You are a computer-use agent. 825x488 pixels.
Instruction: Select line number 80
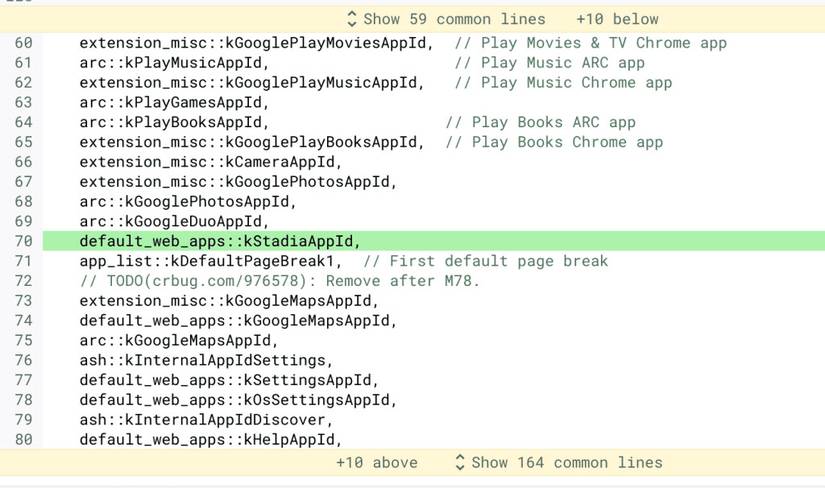(23, 440)
